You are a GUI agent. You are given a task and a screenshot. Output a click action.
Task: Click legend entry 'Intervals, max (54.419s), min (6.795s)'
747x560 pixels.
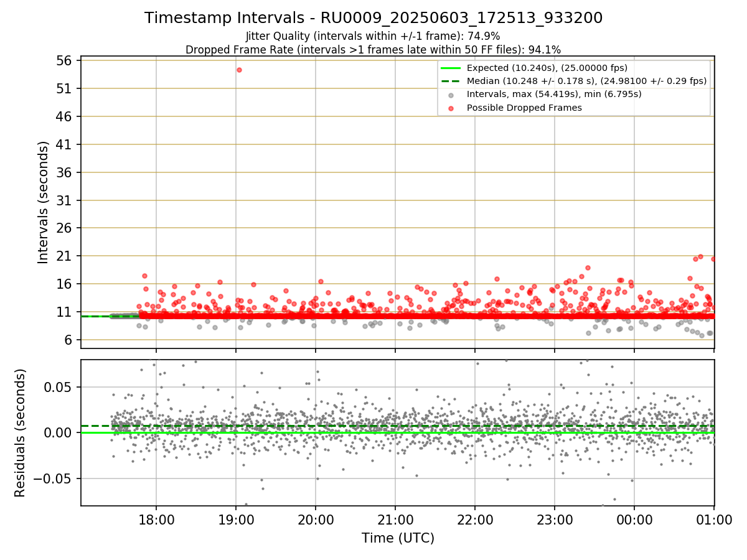(x=554, y=94)
